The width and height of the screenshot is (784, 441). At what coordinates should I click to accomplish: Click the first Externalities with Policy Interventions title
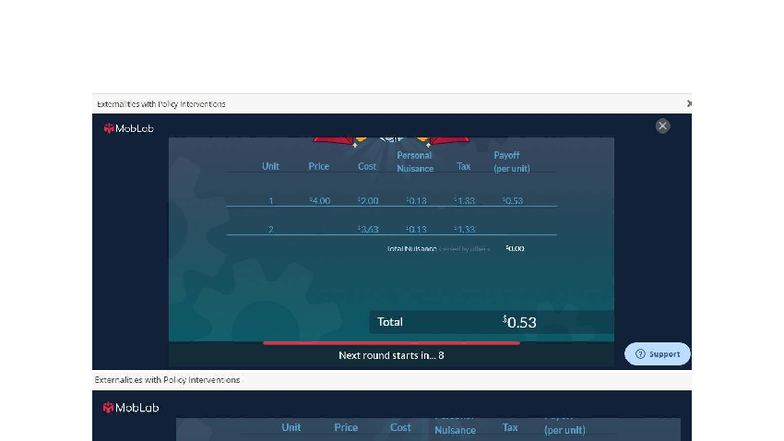tap(161, 104)
